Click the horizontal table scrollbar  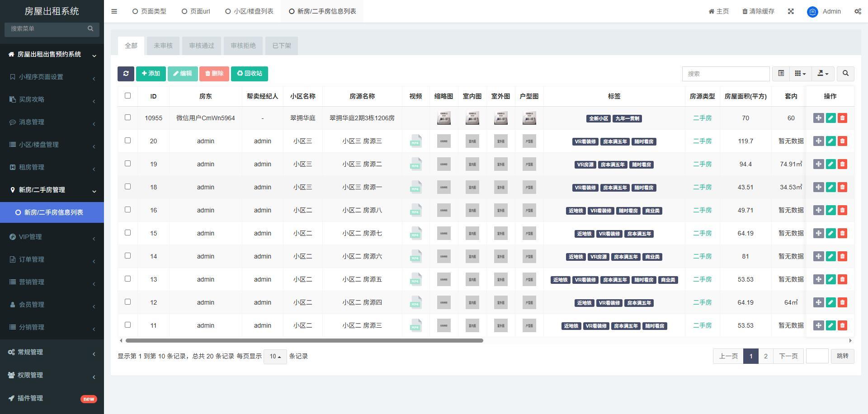pyautogui.click(x=304, y=340)
